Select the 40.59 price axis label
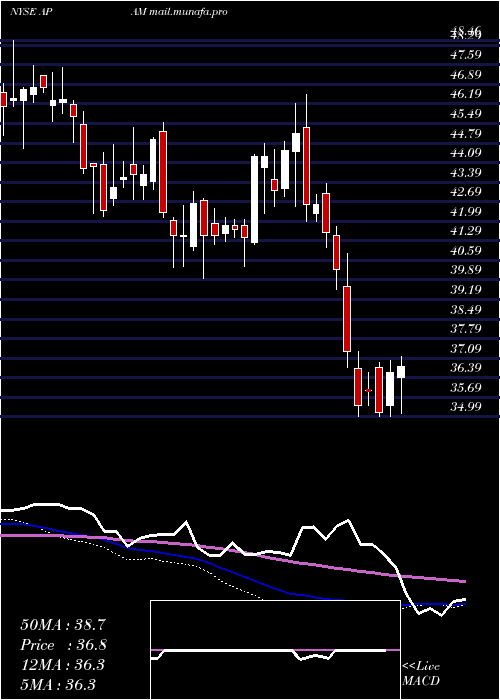Viewport: 500px width, 700px height. pyautogui.click(x=466, y=250)
